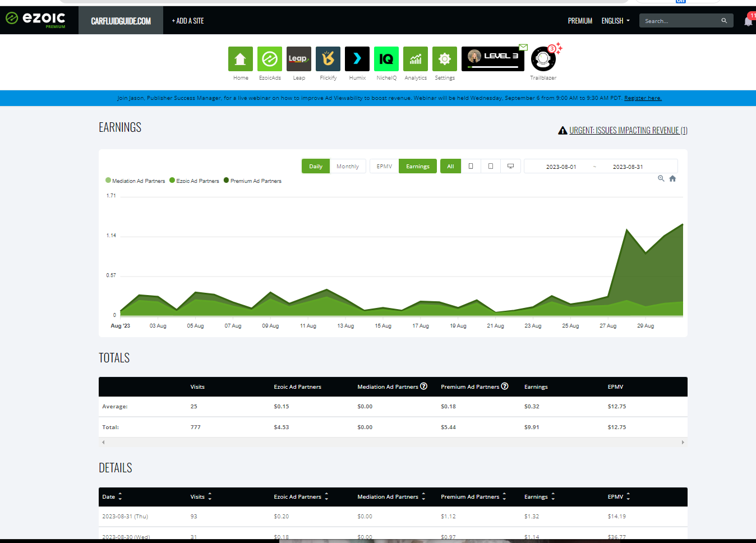Sort details by Mediation Ad Partners column
This screenshot has width=756, height=543.
pyautogui.click(x=391, y=496)
